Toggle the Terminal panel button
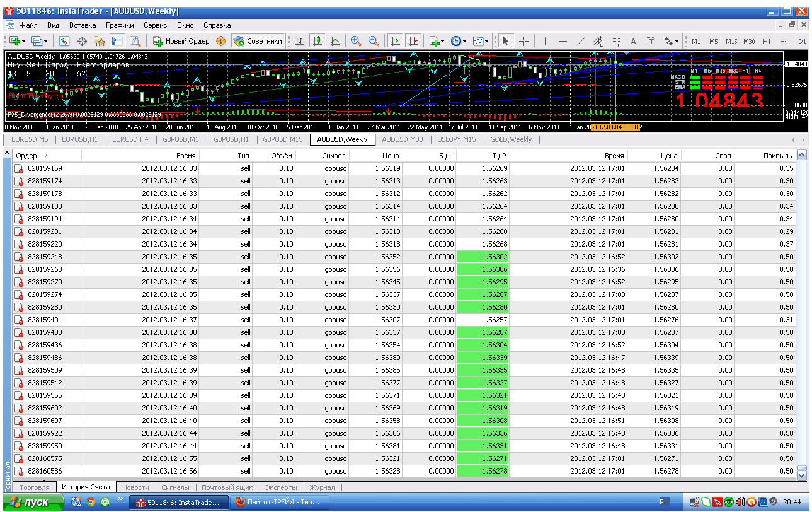This screenshot has width=812, height=512. point(117,41)
